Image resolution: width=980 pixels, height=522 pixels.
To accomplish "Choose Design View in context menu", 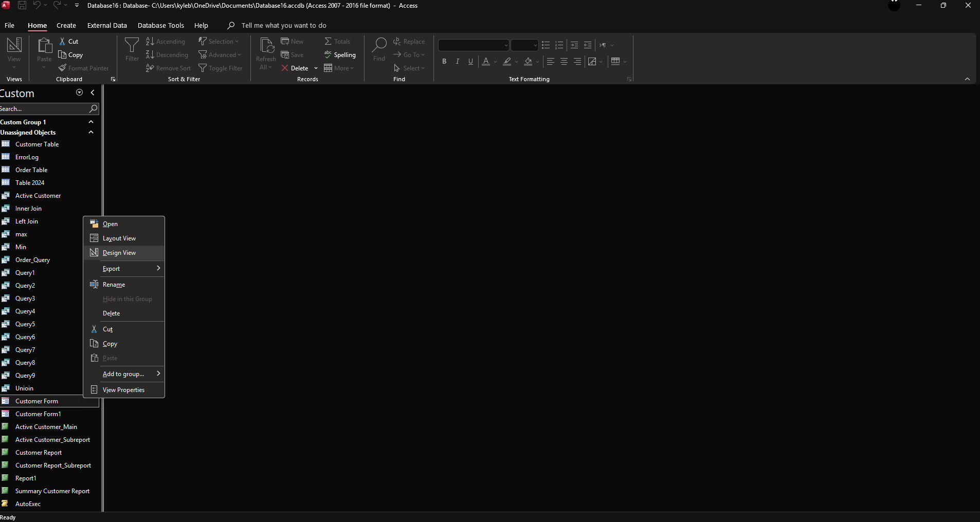I will click(x=124, y=253).
